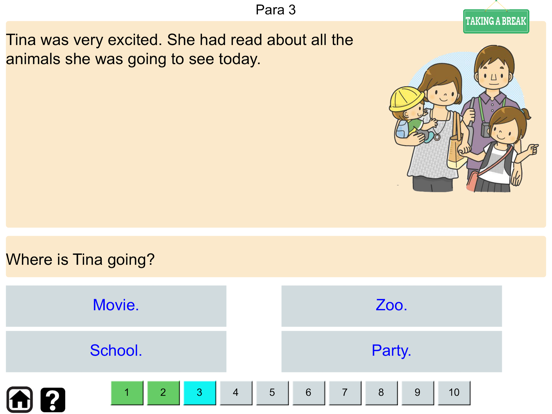
Task: Click the question Where is Tina going?
Action: [80, 260]
